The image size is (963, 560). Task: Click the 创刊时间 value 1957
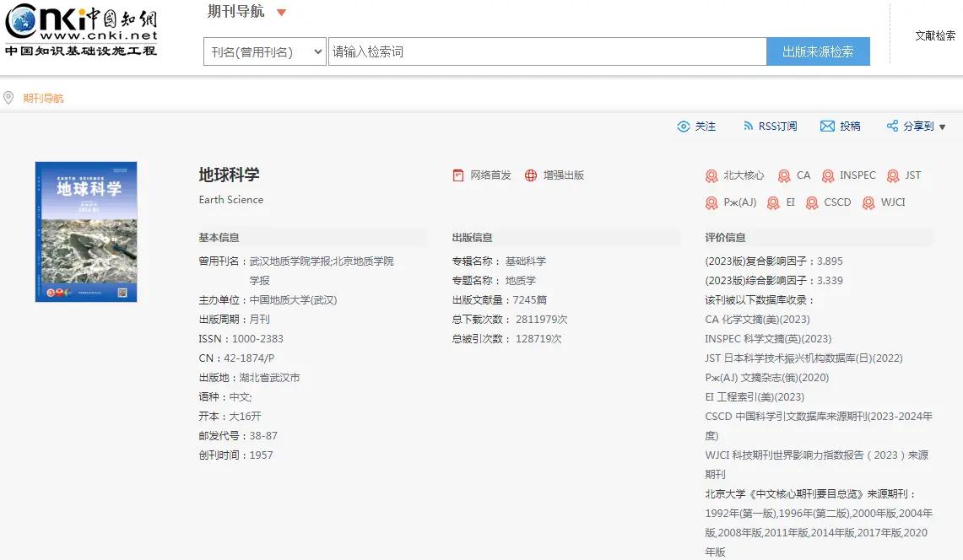tap(261, 455)
